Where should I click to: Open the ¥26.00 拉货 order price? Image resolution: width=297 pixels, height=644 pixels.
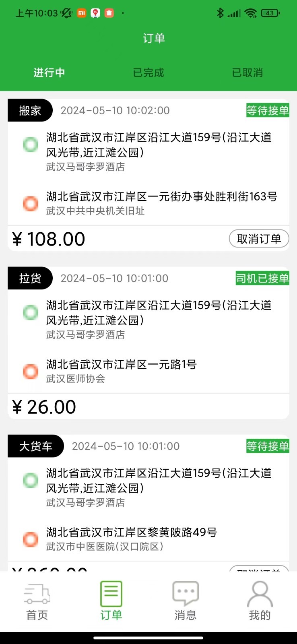pyautogui.click(x=44, y=407)
